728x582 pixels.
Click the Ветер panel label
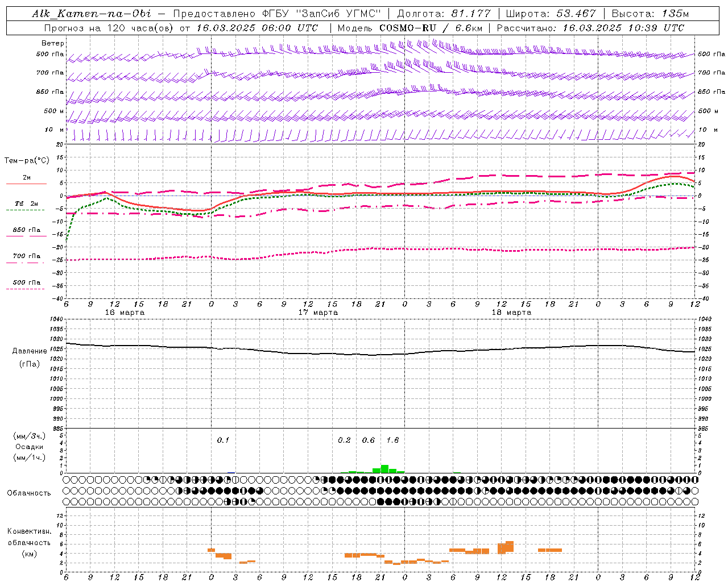pos(53,43)
